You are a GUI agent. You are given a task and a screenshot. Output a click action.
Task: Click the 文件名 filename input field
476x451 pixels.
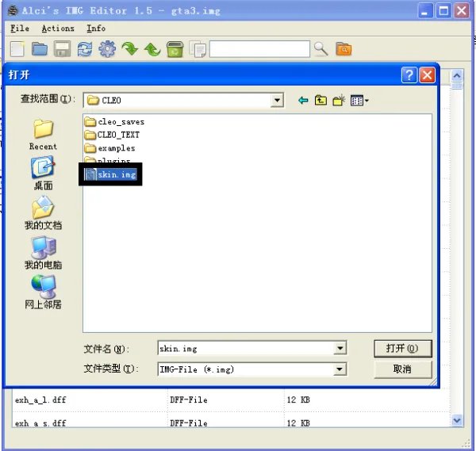[246, 348]
